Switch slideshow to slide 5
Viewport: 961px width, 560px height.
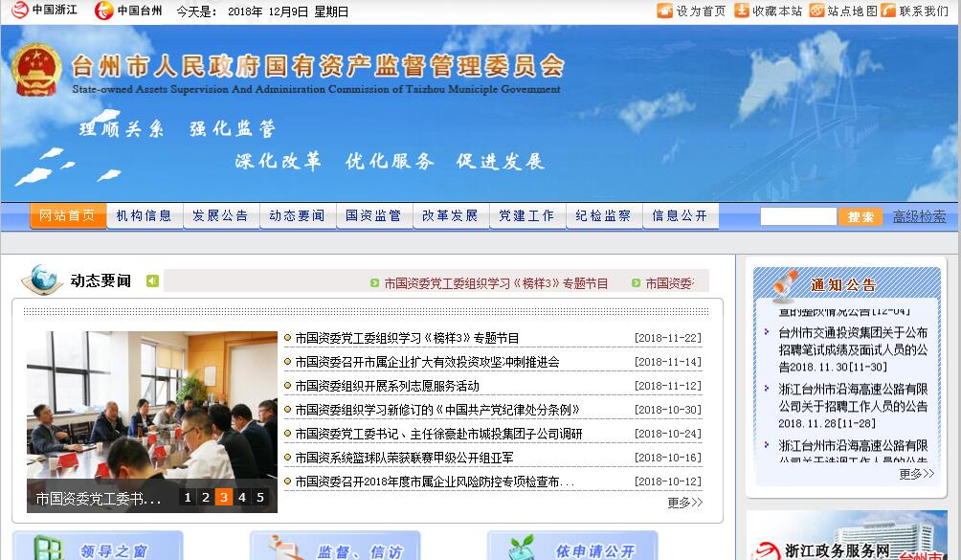(260, 497)
